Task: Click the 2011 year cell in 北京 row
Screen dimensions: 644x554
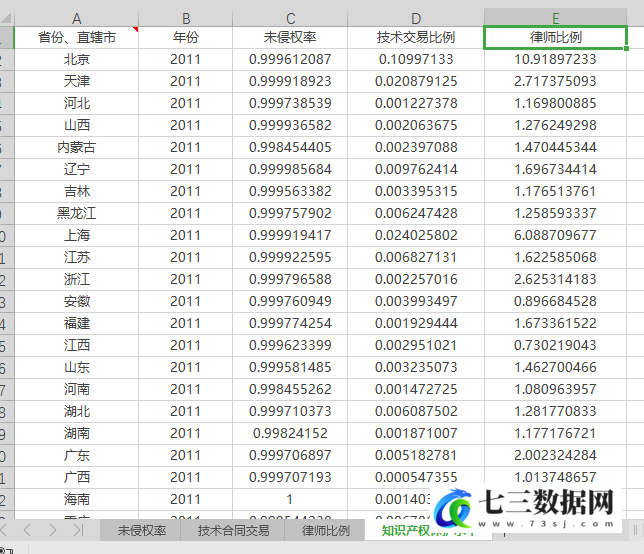Action: tap(186, 59)
